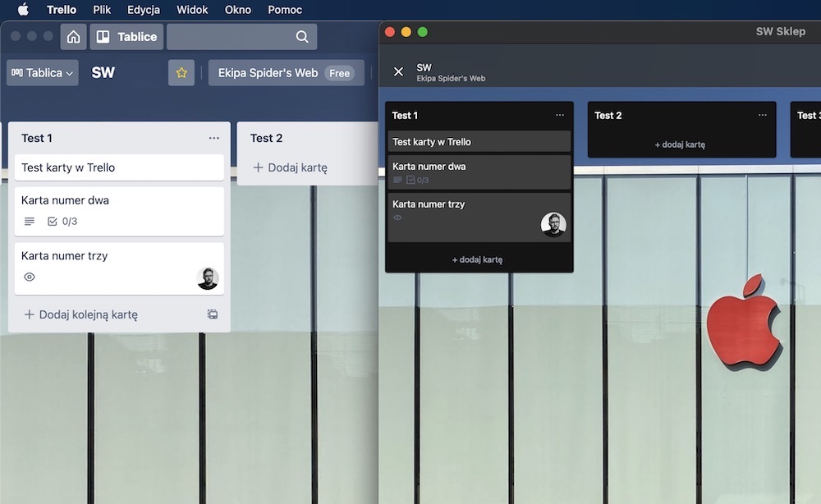Click member avatar on light Karta numer trzy card
Image resolution: width=821 pixels, height=504 pixels.
(x=208, y=278)
